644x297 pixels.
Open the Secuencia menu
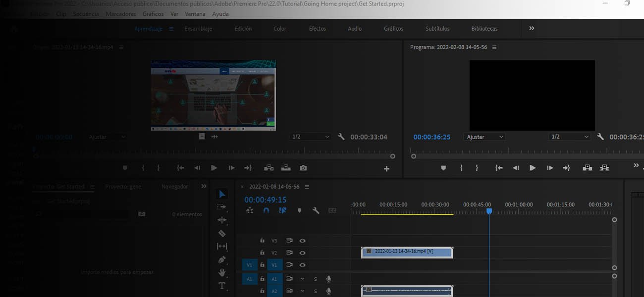86,14
